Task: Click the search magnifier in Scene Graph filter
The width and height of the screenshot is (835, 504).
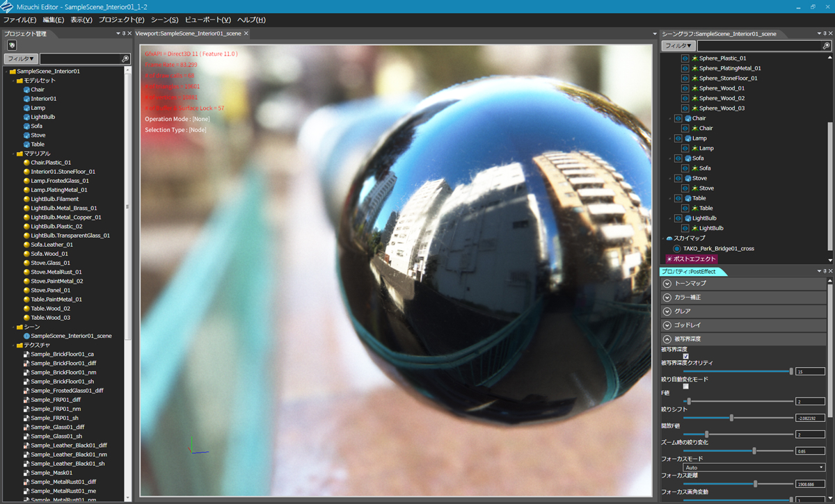Action: pos(827,46)
